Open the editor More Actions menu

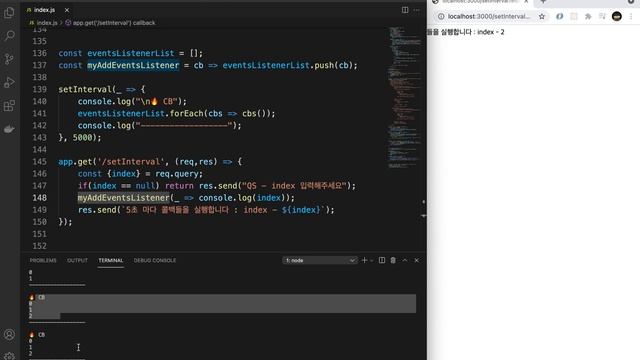416,10
